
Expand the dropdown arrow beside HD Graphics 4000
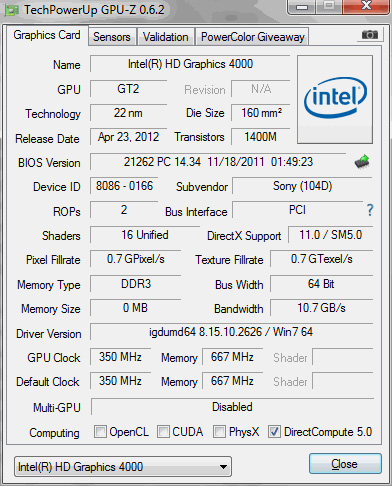(224, 467)
